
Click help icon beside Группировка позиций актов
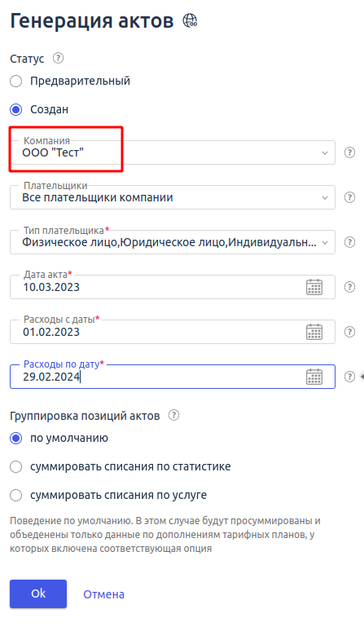coord(174,415)
